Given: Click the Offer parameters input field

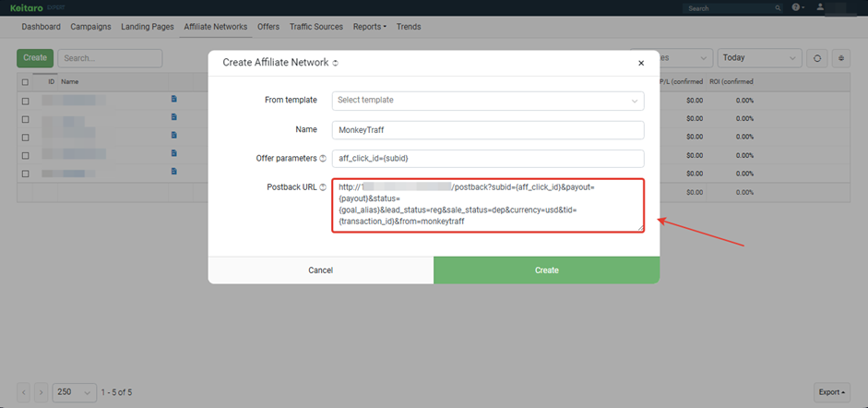Looking at the screenshot, I should pyautogui.click(x=488, y=159).
